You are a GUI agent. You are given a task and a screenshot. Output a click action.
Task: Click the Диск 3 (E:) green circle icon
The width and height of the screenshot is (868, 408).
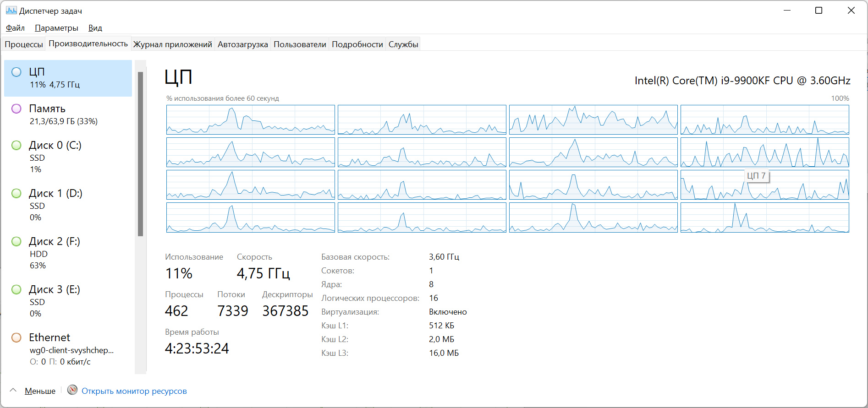(x=16, y=289)
